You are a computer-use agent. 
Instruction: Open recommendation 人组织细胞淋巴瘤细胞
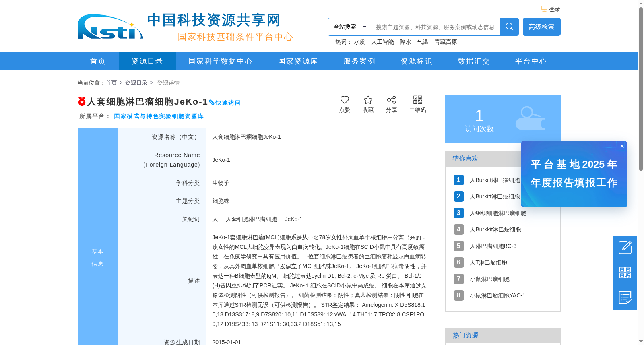(498, 213)
